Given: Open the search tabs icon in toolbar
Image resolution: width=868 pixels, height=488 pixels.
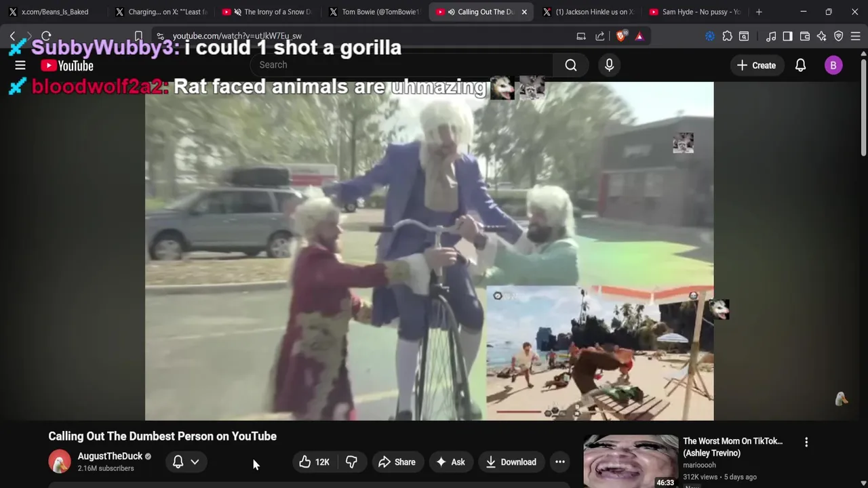Looking at the screenshot, I should coord(744,36).
